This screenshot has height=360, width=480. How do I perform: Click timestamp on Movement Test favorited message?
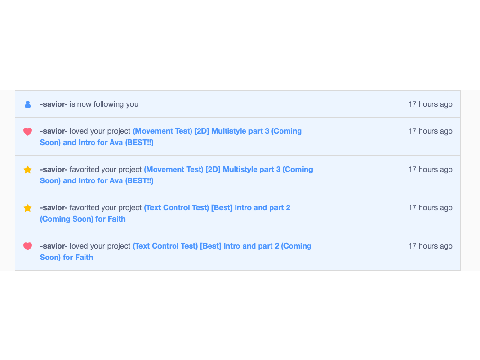(430, 170)
